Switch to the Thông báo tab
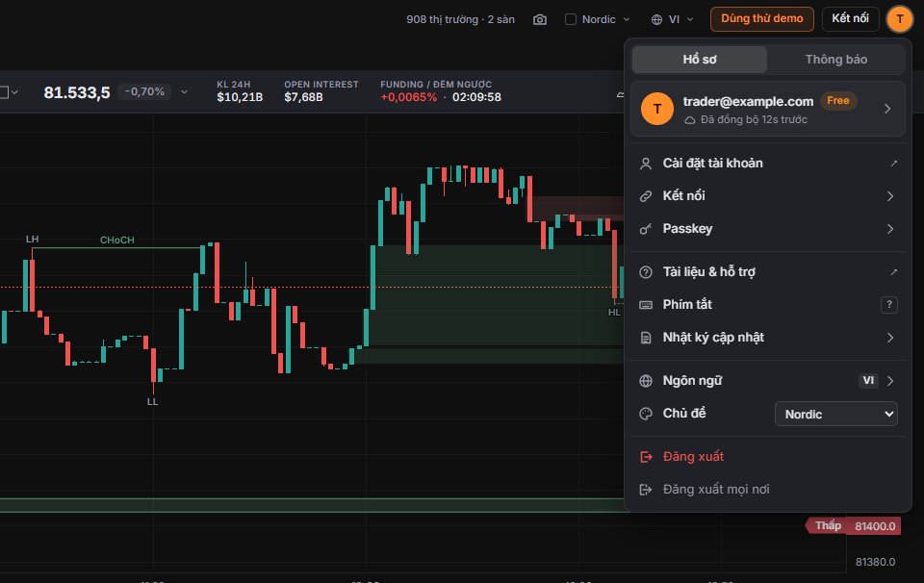 (x=835, y=60)
